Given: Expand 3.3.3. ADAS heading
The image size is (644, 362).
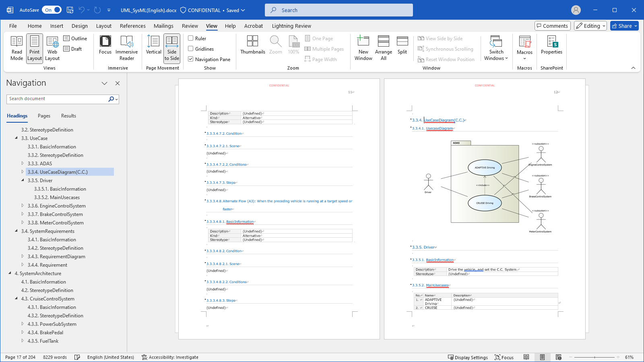Looking at the screenshot, I should pos(23,163).
